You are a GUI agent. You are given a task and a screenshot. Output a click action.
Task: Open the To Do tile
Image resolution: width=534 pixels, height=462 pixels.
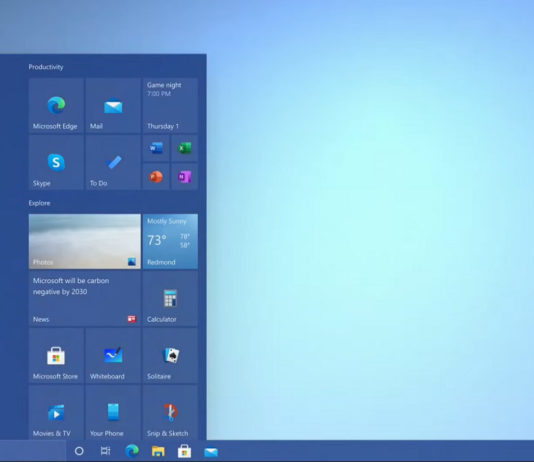click(x=113, y=162)
